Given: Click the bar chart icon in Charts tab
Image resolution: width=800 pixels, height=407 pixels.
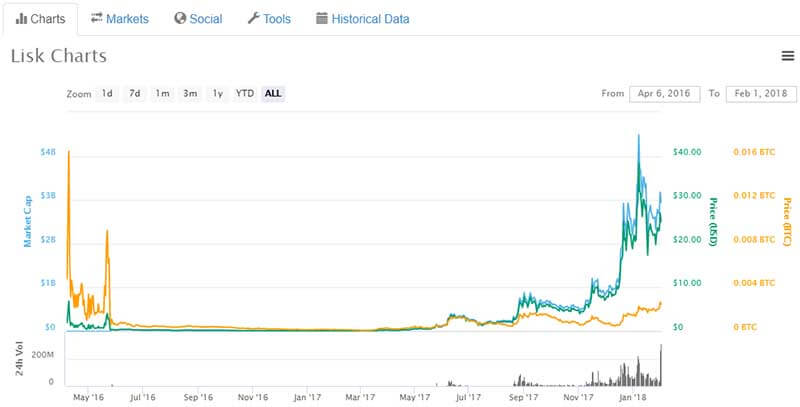Looking at the screenshot, I should 21,19.
